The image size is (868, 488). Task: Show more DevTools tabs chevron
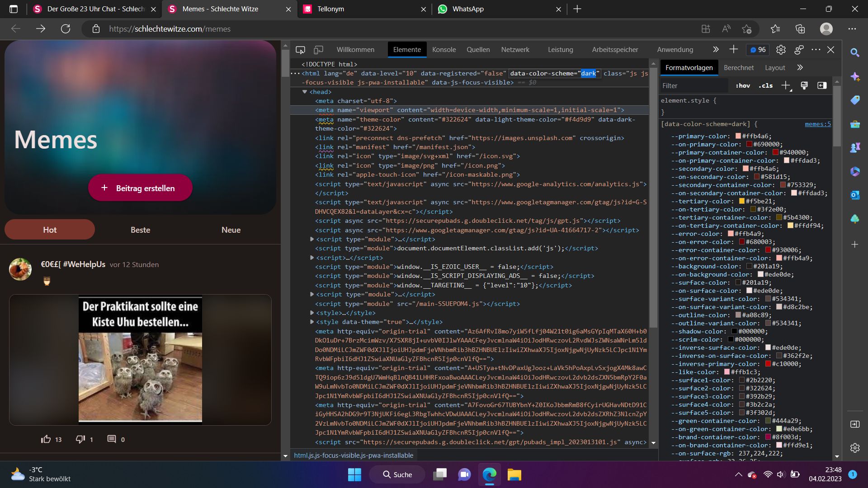click(x=715, y=50)
